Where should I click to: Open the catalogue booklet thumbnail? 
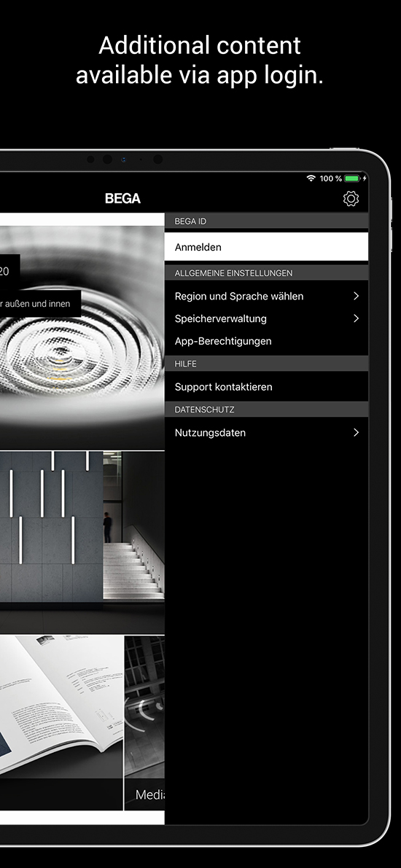coord(61,722)
